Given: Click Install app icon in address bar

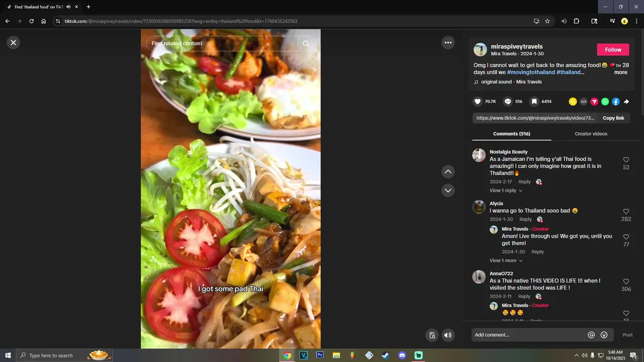Looking at the screenshot, I should coord(536,21).
